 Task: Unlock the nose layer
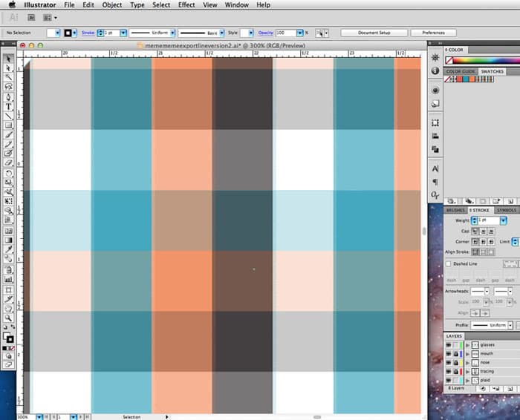[x=455, y=363]
